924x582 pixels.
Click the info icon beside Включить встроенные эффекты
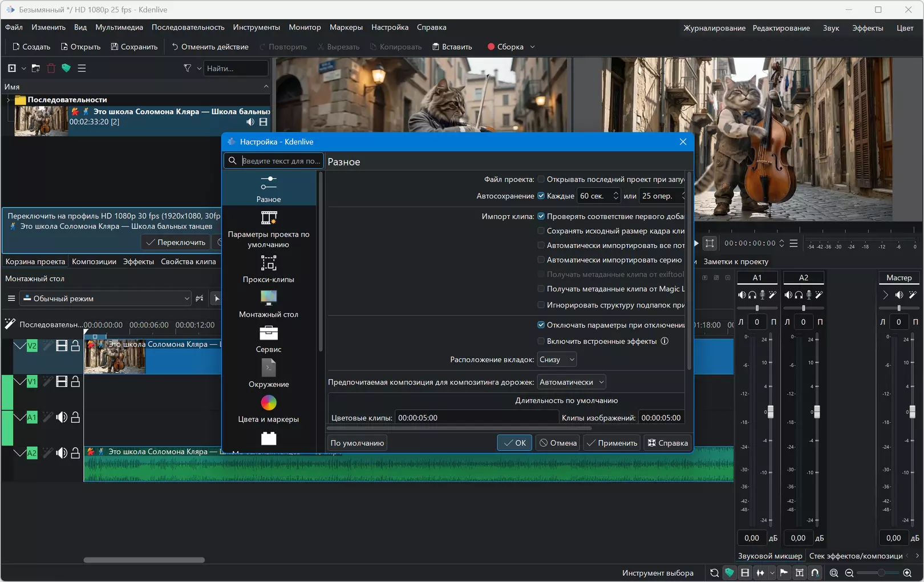click(x=664, y=341)
